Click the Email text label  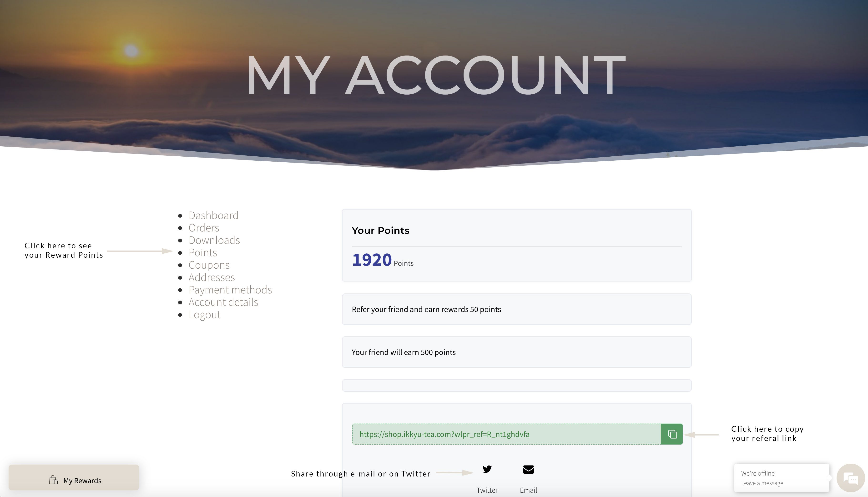pos(528,490)
